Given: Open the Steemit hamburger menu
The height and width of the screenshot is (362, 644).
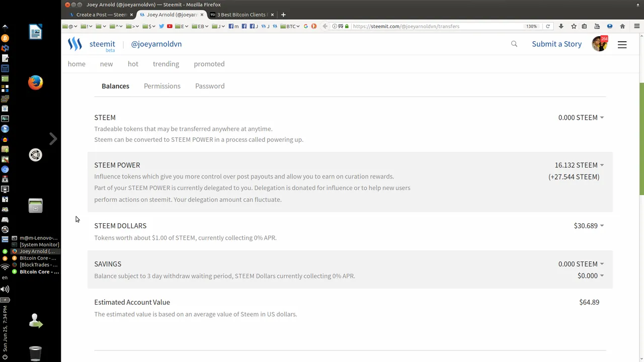Looking at the screenshot, I should pyautogui.click(x=622, y=44).
